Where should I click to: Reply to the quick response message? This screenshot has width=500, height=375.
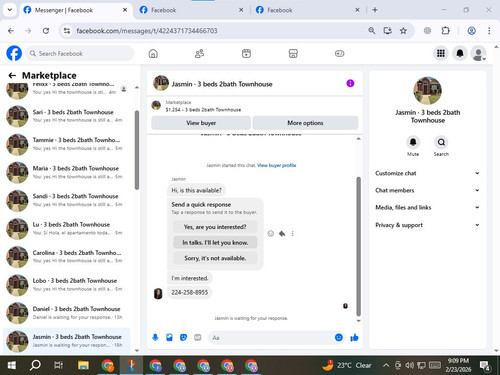(282, 234)
